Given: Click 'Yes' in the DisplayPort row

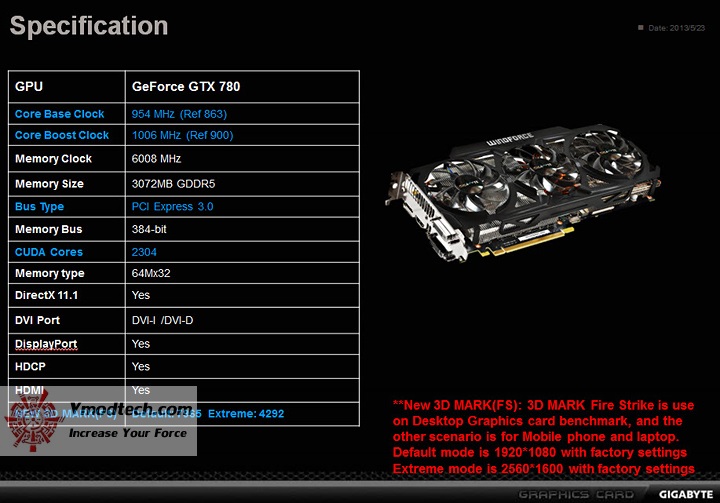Looking at the screenshot, I should click(x=141, y=344).
